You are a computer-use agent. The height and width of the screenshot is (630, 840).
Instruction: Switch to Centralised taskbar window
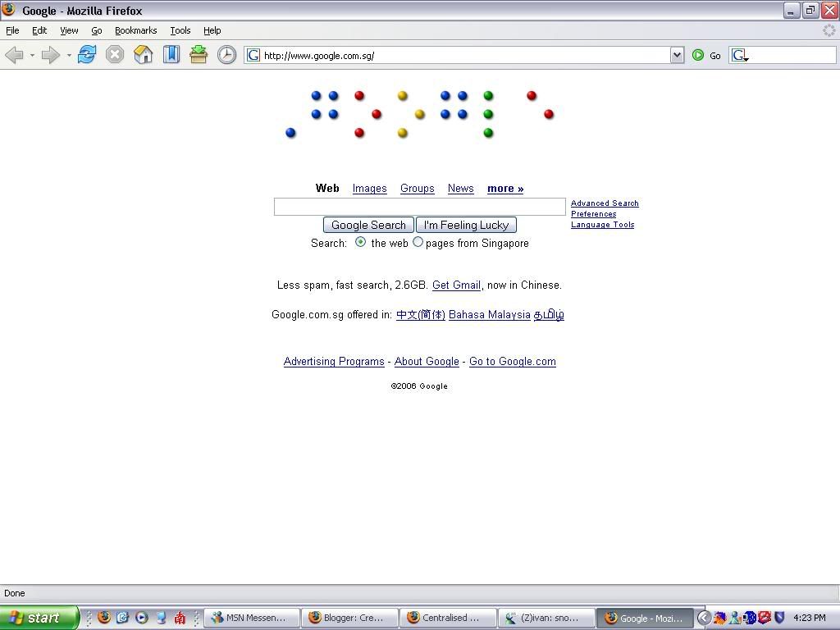click(x=449, y=618)
